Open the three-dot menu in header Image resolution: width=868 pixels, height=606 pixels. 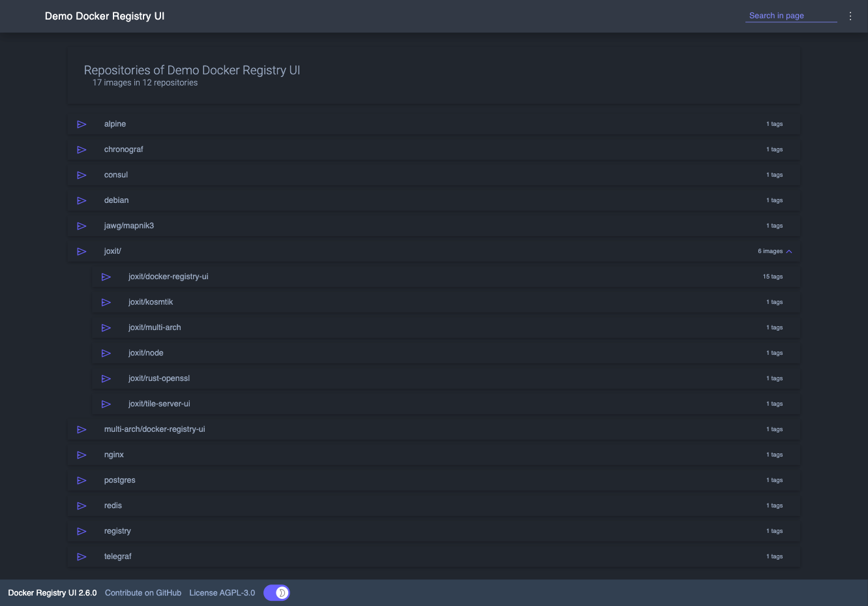pos(850,16)
